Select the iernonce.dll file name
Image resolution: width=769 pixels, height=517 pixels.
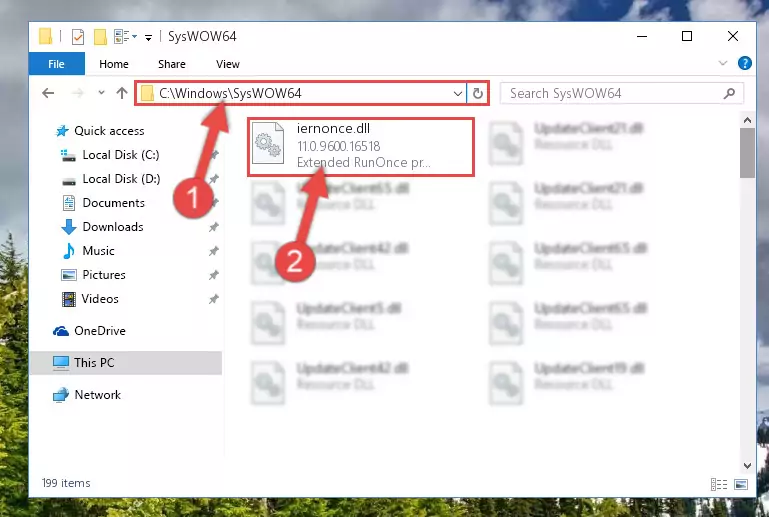[333, 129]
